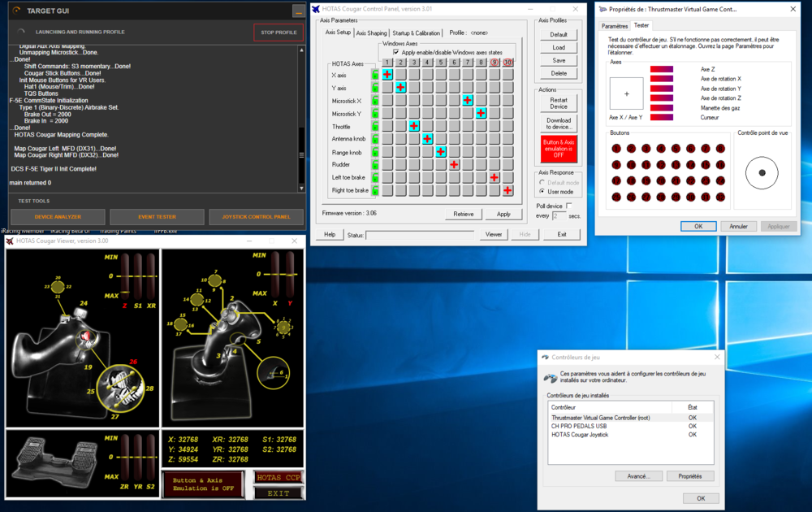Click Windows axis column header 5
This screenshot has height=512, width=812.
[441, 63]
